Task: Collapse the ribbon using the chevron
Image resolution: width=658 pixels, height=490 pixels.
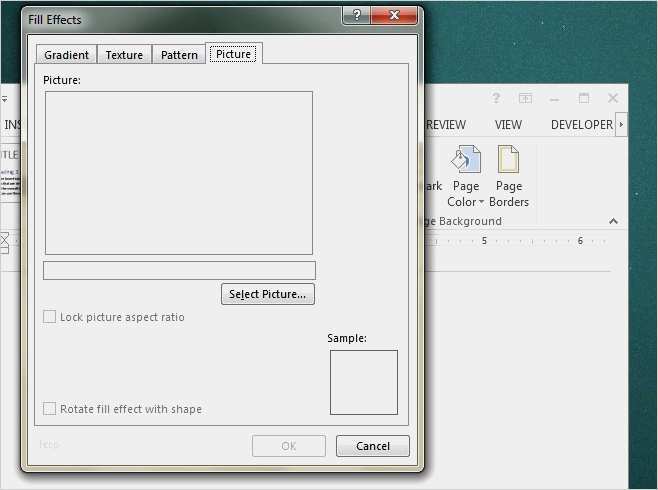Action: (x=613, y=221)
